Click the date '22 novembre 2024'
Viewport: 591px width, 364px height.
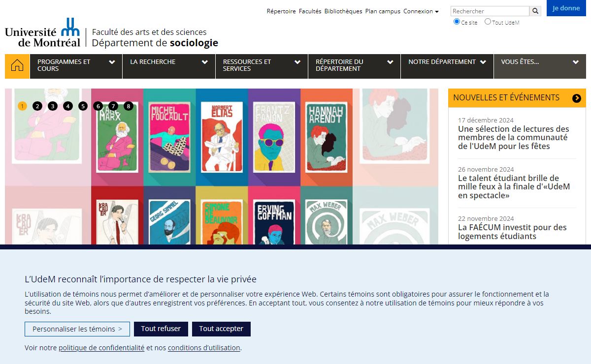tap(486, 218)
